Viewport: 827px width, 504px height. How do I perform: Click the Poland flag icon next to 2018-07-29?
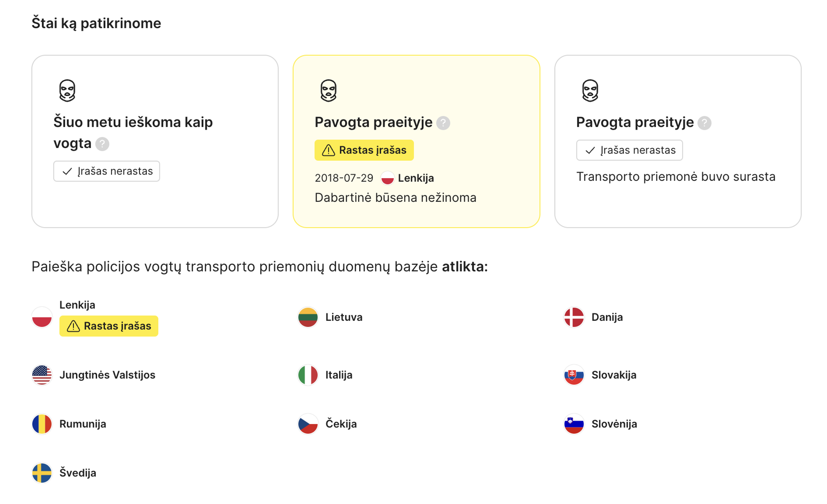click(x=388, y=178)
